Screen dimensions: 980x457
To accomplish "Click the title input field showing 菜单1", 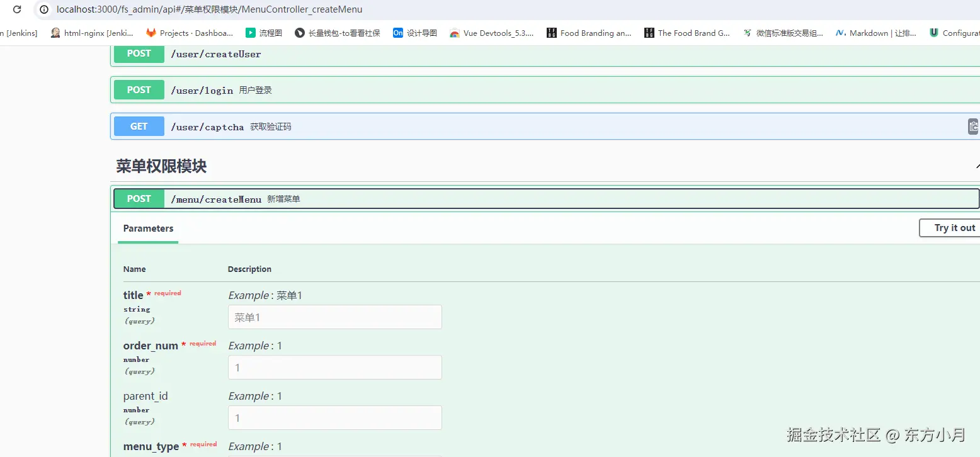I will [335, 317].
